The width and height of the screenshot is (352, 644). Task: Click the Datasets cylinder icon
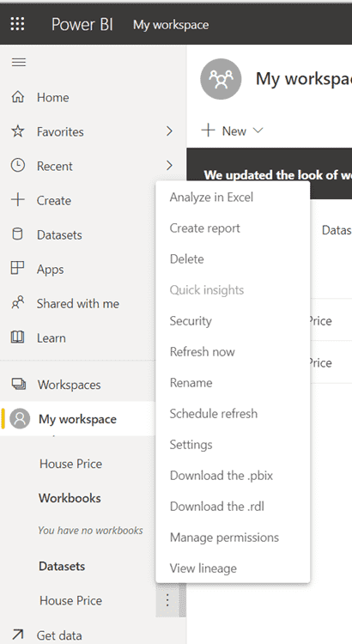18,234
